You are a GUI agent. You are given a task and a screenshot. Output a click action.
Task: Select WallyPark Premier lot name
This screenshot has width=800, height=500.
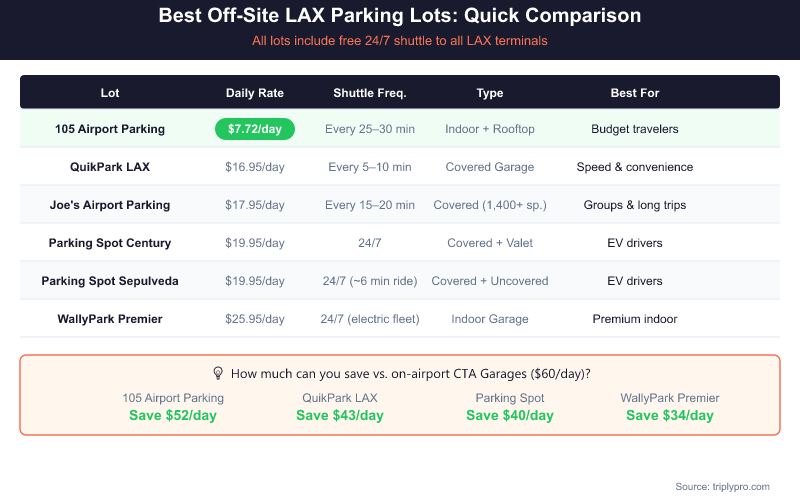(110, 319)
